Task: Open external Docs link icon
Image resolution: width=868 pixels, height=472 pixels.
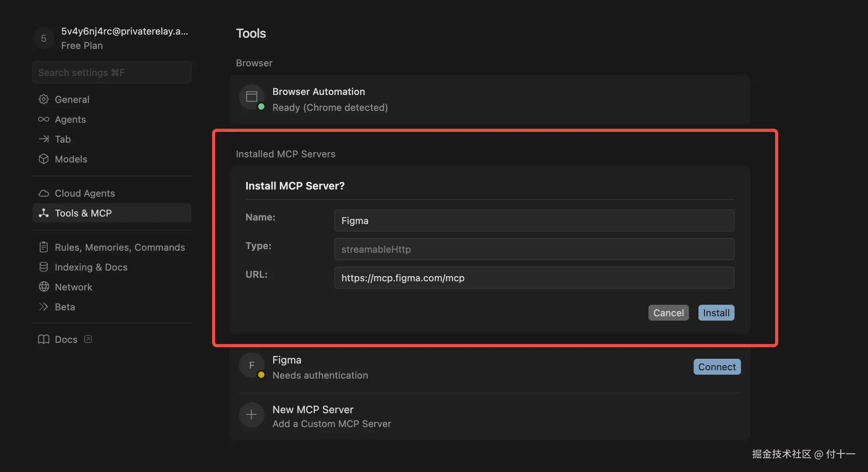Action: 88,339
